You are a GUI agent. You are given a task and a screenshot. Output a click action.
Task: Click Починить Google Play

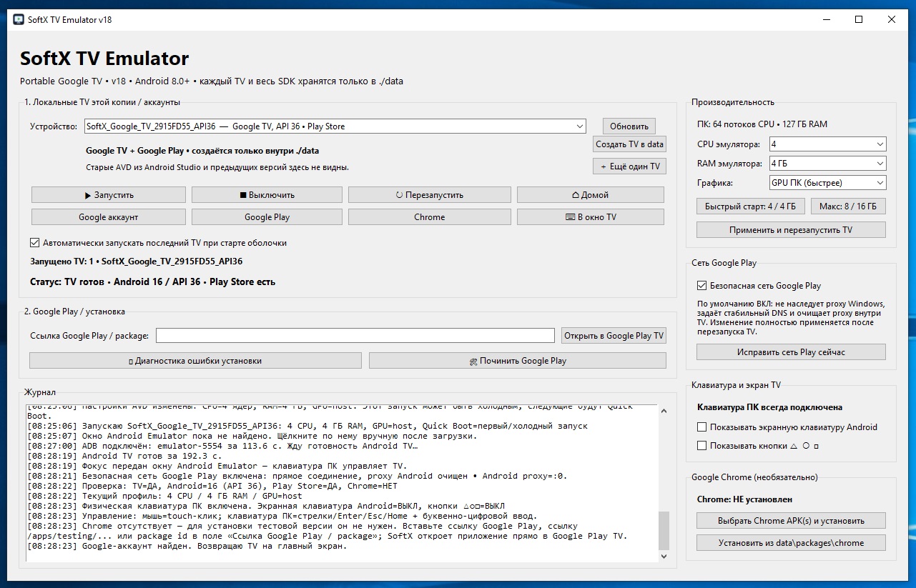coord(518,360)
